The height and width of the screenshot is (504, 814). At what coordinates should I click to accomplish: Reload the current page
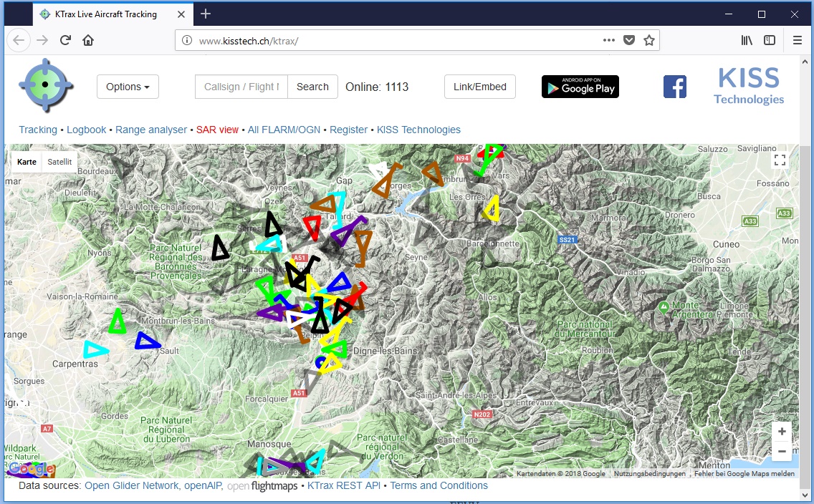coord(65,40)
